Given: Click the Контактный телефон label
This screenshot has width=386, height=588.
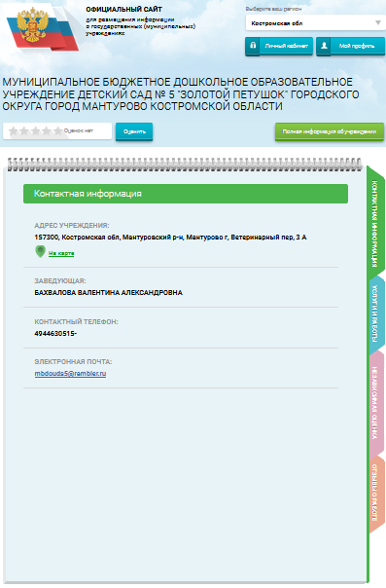Looking at the screenshot, I should coord(76,322).
